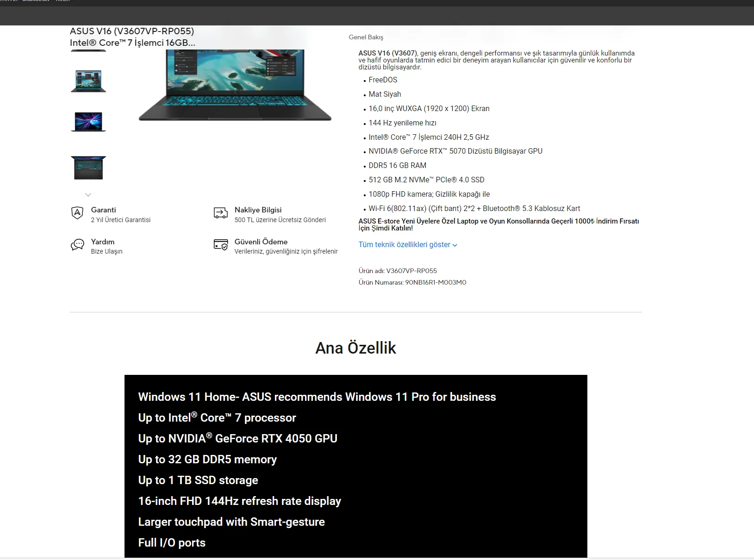Click the 144 Hz yenileme hızı spec
The width and height of the screenshot is (754, 560).
coord(403,123)
